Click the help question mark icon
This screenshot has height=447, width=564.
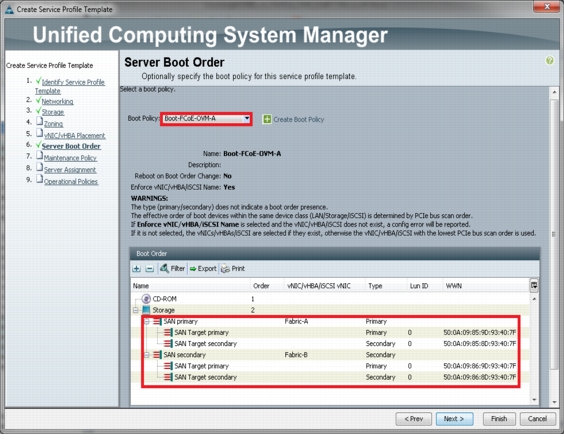(x=549, y=60)
